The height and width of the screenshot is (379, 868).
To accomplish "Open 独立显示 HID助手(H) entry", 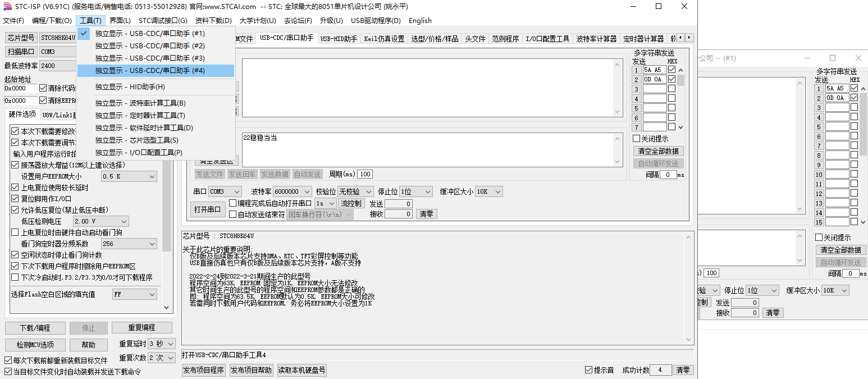I will (x=156, y=87).
